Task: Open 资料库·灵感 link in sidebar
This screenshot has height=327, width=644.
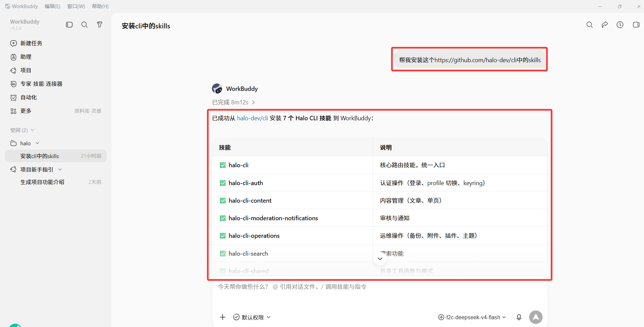Action: tap(88, 111)
